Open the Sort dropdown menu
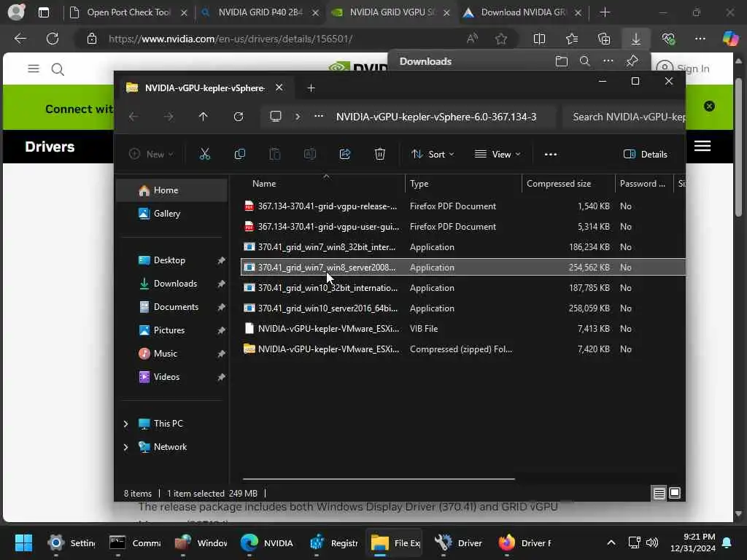Image resolution: width=747 pixels, height=560 pixels. [x=433, y=155]
